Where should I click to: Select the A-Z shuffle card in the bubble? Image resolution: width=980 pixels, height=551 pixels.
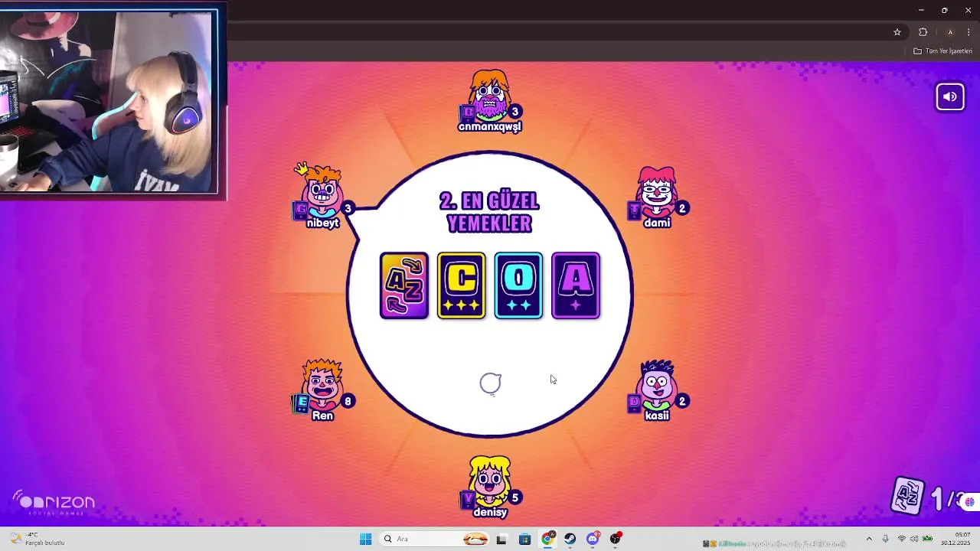click(404, 285)
